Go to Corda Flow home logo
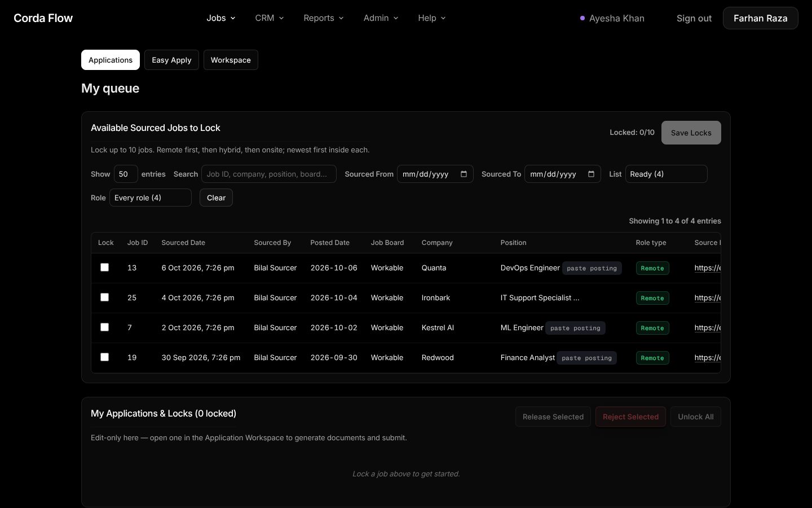The width and height of the screenshot is (812, 508). pos(43,18)
